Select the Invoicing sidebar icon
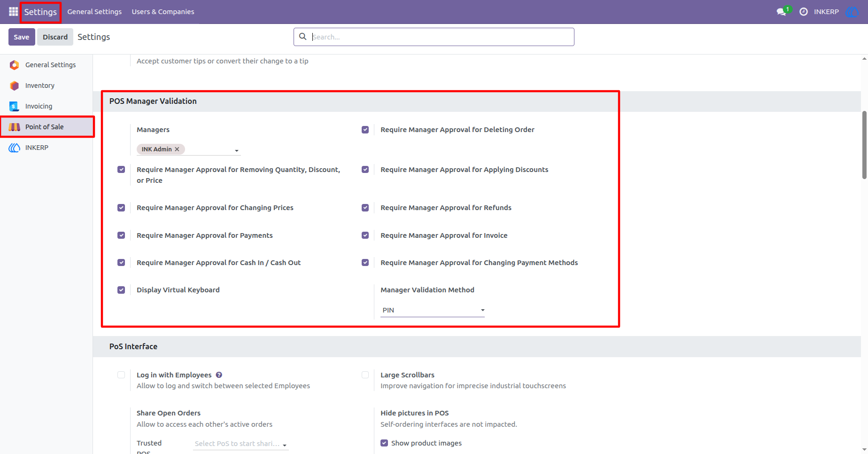 (x=15, y=106)
